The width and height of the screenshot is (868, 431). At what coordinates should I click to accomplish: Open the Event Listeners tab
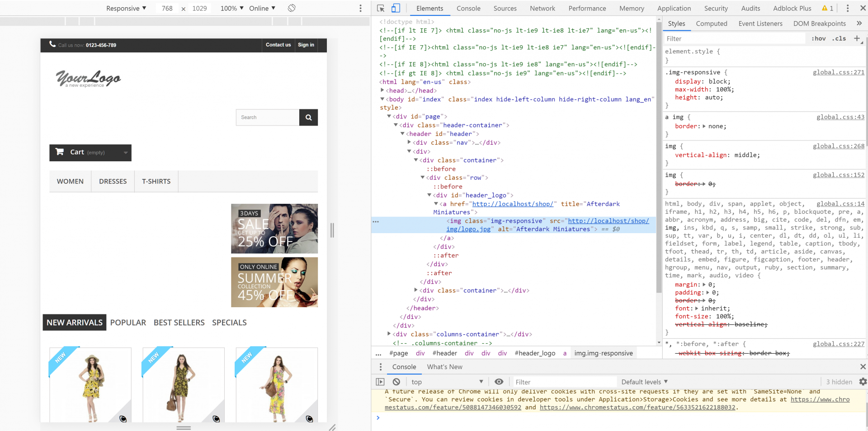tap(760, 23)
